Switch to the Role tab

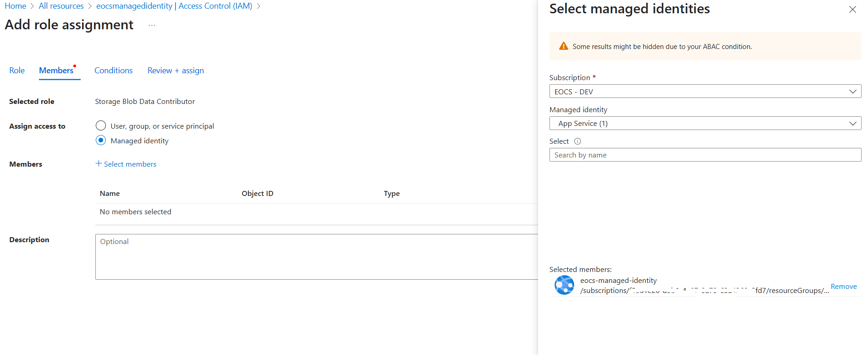[17, 71]
